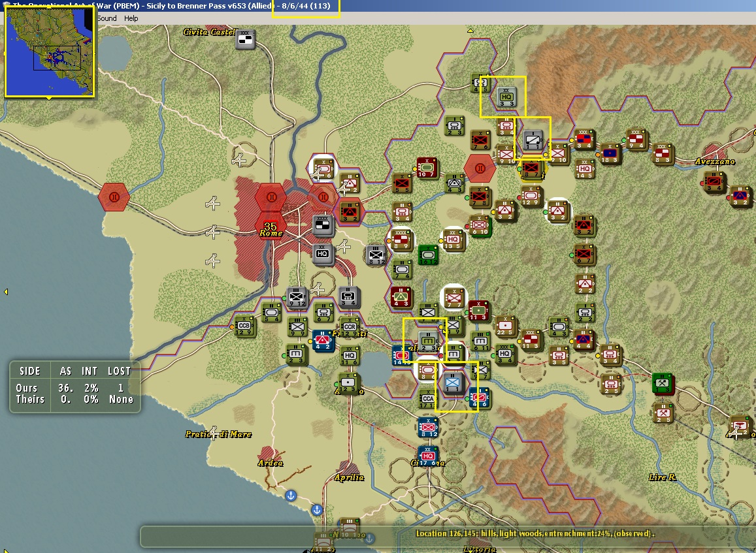Click the Ardea town label
This screenshot has height=553, width=756.
tap(271, 462)
